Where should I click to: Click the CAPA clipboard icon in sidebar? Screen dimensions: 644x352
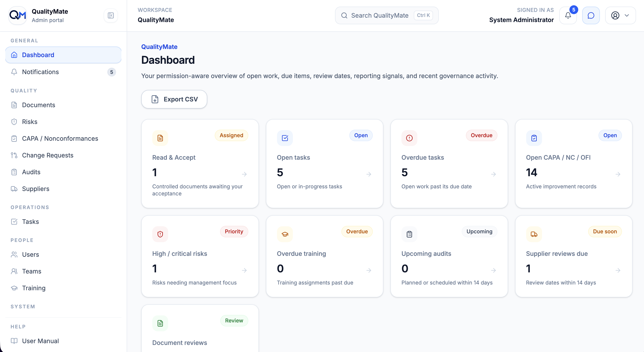[x=14, y=139]
